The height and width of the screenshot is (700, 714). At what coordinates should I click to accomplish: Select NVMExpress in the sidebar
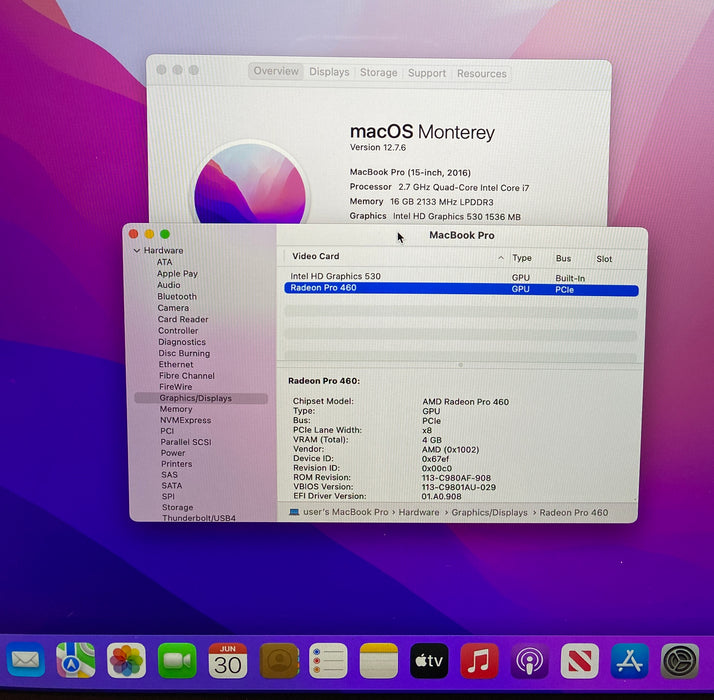pyautogui.click(x=185, y=420)
